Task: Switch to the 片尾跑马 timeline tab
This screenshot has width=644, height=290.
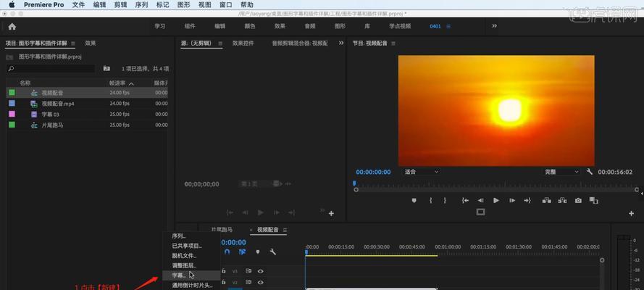Action: 222,230
